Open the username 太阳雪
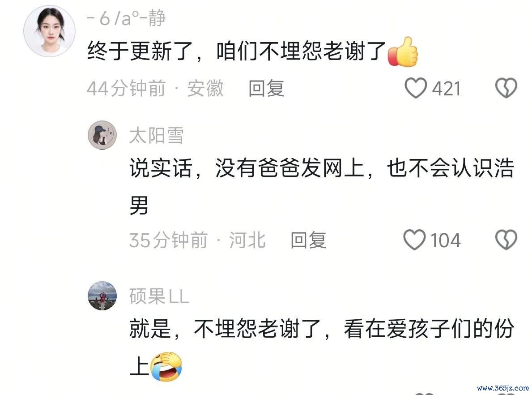Screen dimensions: 532x395 (157, 135)
